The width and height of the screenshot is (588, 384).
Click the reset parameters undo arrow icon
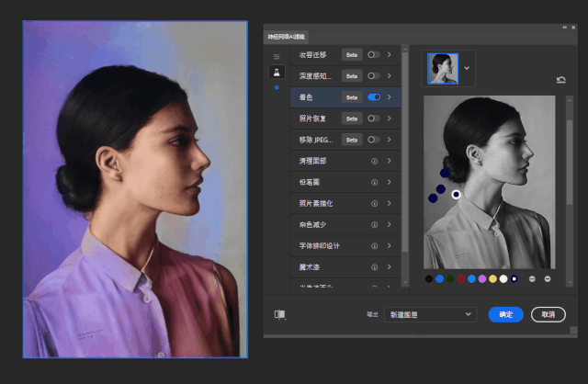[x=560, y=80]
